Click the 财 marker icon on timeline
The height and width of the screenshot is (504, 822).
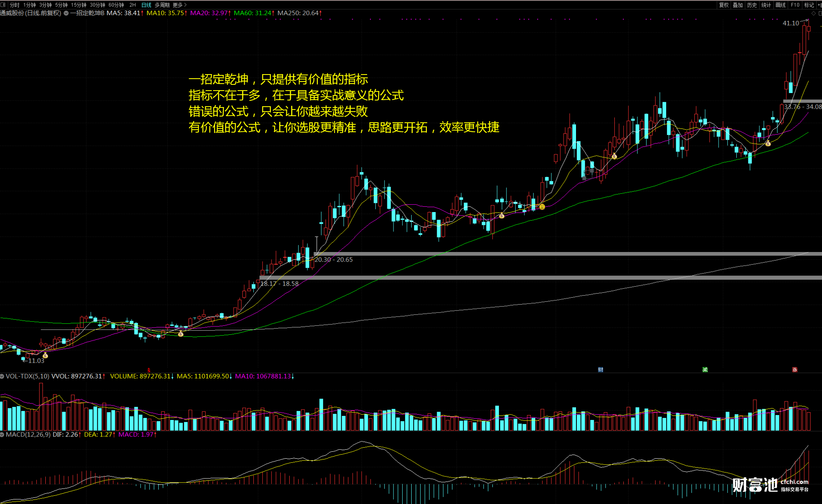[x=600, y=370]
